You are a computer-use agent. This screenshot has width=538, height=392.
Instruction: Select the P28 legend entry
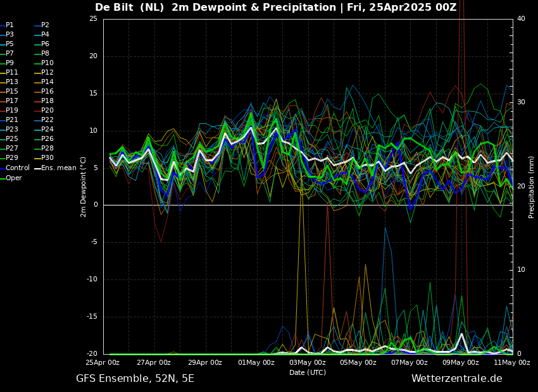coord(44,149)
